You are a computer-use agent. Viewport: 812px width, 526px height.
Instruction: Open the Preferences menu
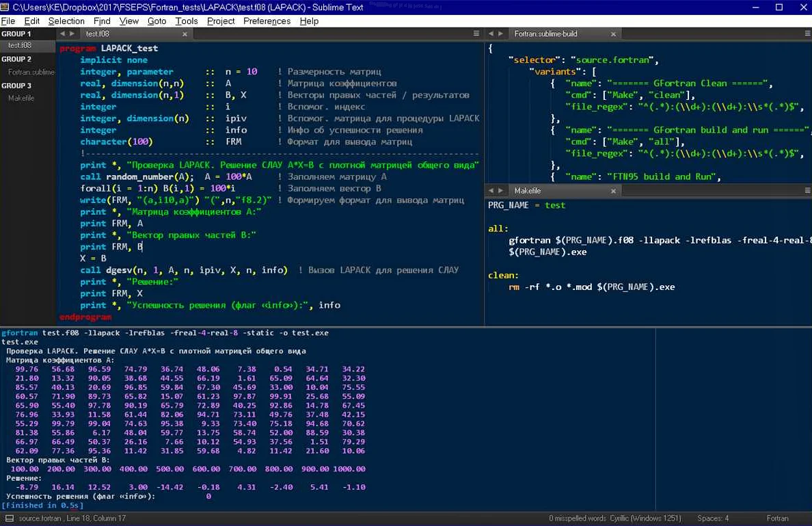pyautogui.click(x=267, y=21)
